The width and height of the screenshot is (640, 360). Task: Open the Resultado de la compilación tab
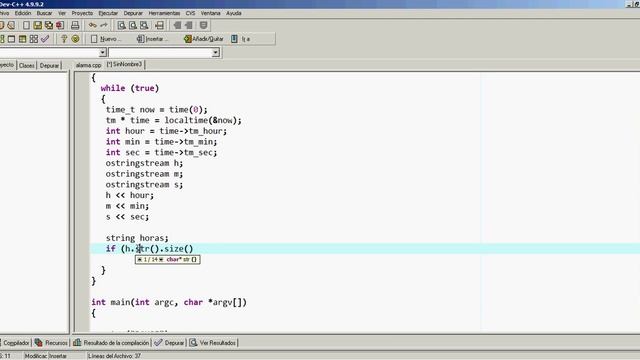111,343
